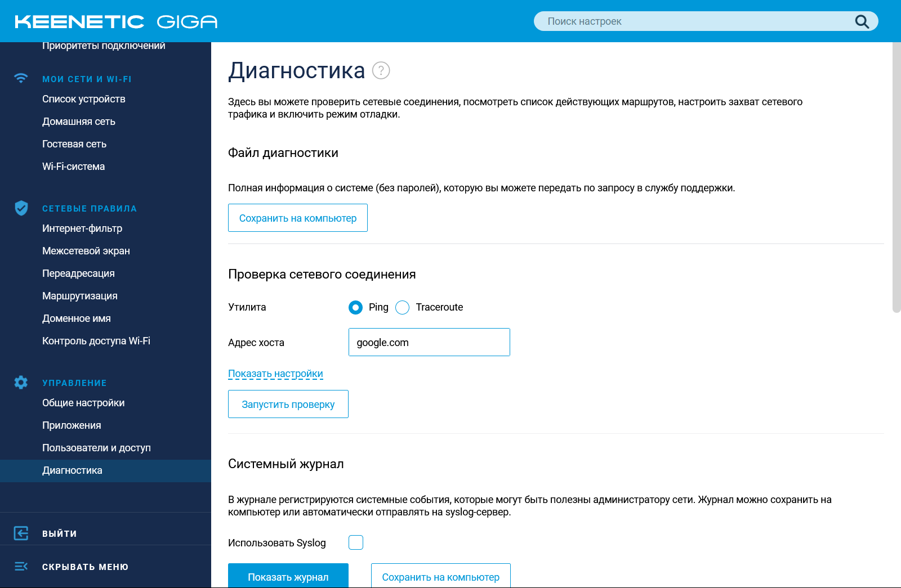
Task: Click the network rules shield icon
Action: point(21,208)
